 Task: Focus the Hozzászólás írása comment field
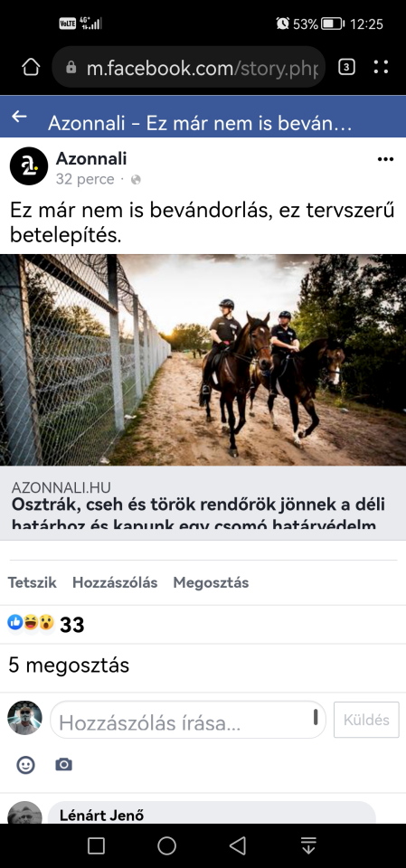click(x=188, y=720)
